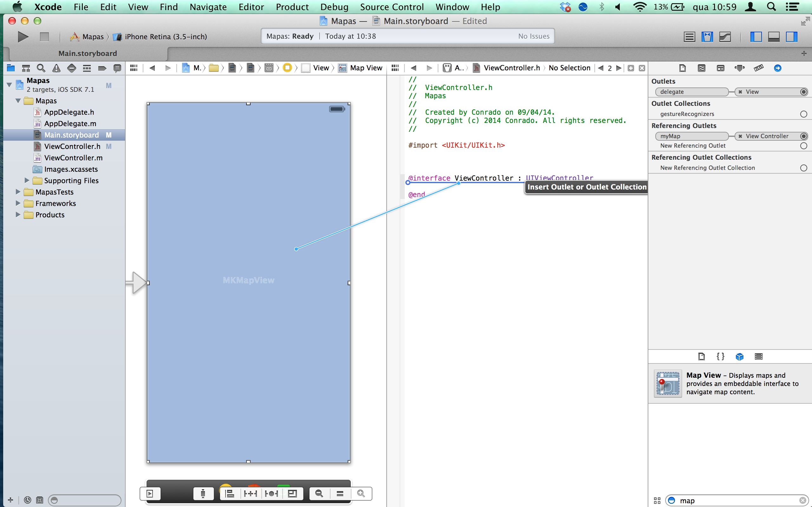Viewport: 812px width, 507px height.
Task: Switch to the Assistant editor
Action: pos(707,36)
